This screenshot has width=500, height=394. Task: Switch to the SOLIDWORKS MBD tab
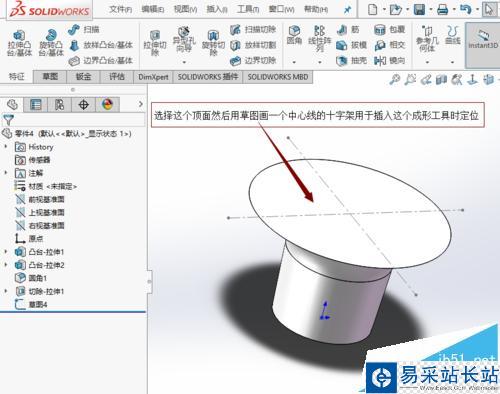coord(278,77)
